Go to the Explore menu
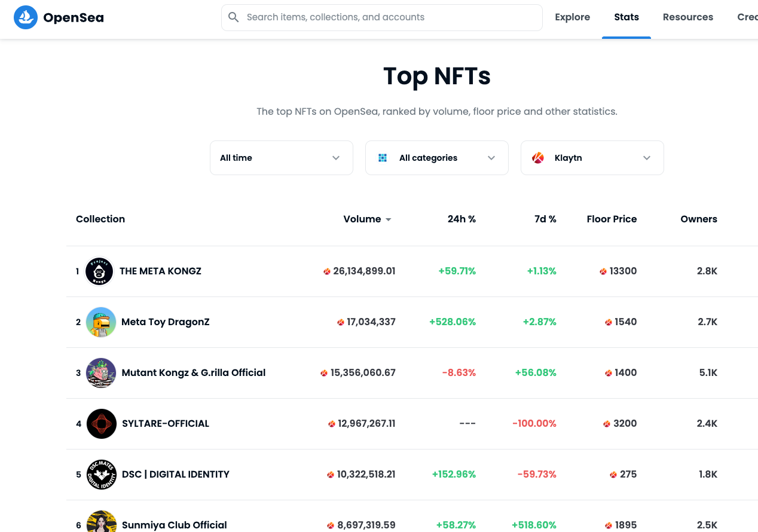Screen dimensions: 758x532 (x=572, y=17)
